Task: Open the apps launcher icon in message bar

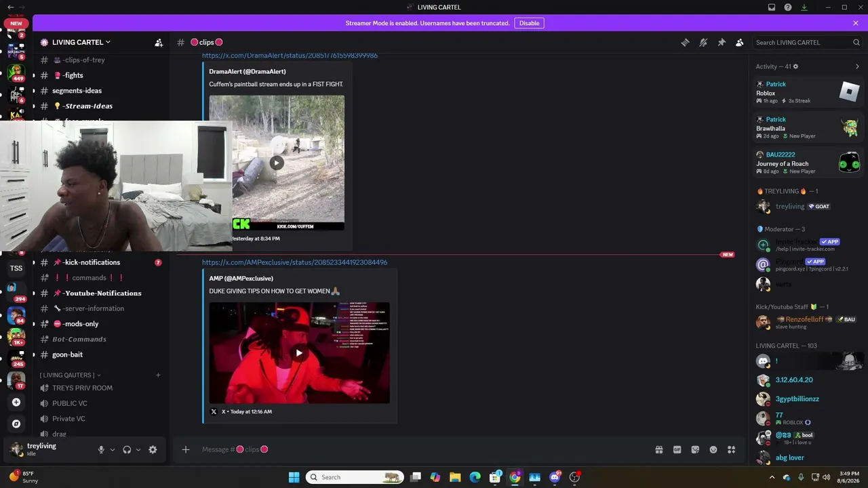Action: (731, 449)
